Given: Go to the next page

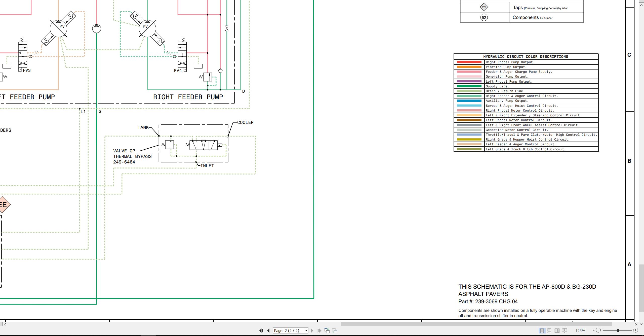Looking at the screenshot, I should (x=312, y=330).
